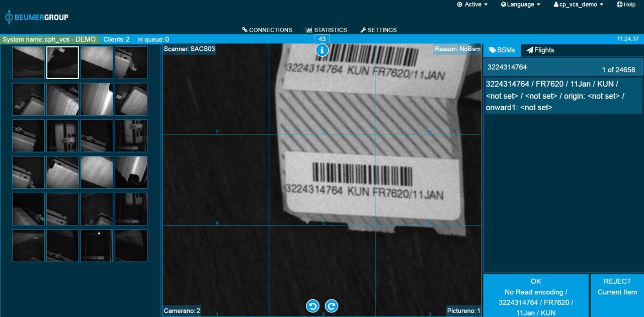Select the highlighted thumbnail in the top row
Image resolution: width=644 pixels, height=317 pixels.
point(62,62)
